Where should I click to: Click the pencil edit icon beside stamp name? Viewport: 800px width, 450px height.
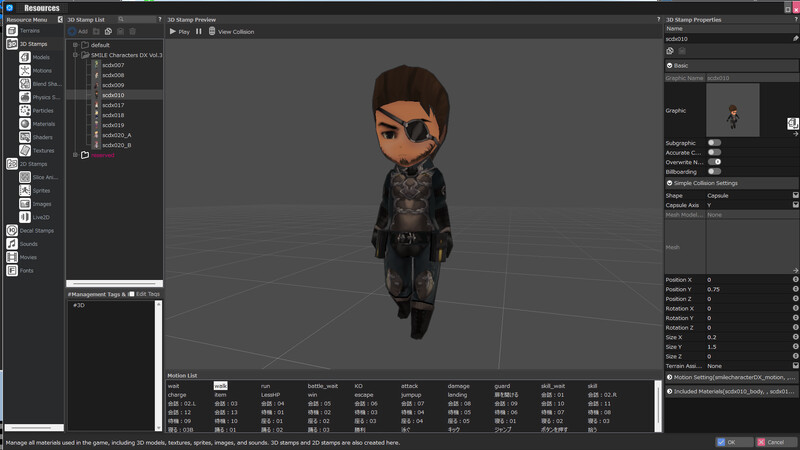(x=795, y=38)
